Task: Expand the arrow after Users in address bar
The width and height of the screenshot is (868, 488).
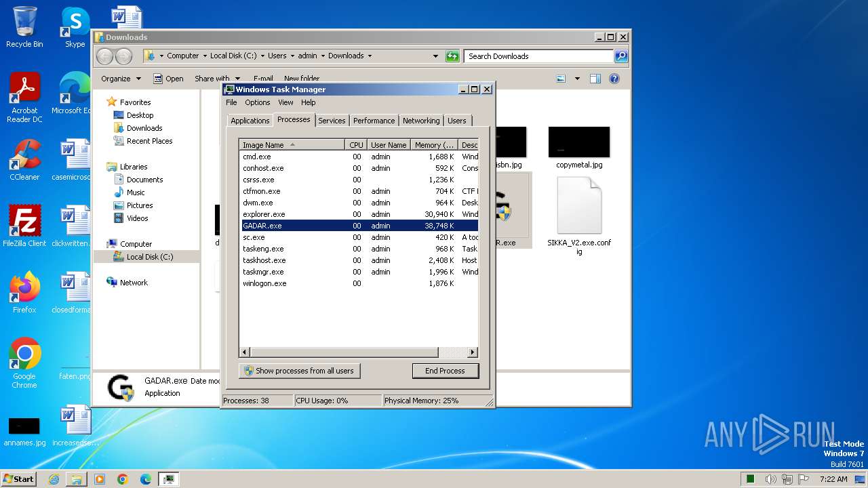Action: tap(292, 56)
